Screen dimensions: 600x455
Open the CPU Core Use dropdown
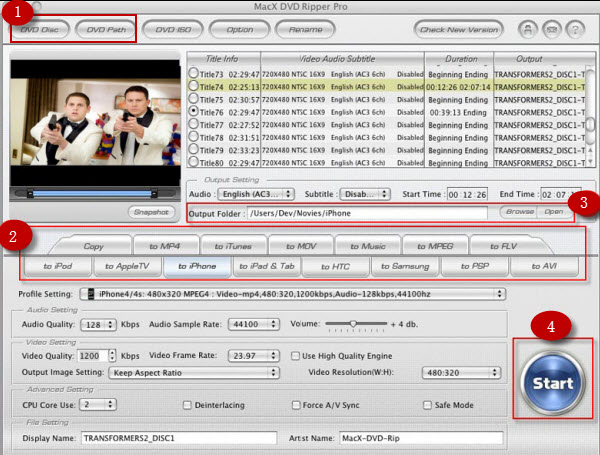[x=98, y=404]
